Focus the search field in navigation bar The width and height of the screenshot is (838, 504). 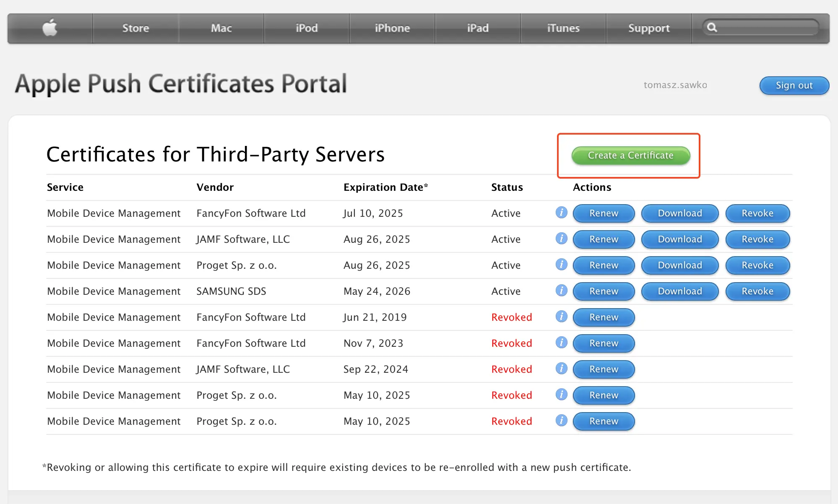pos(760,28)
